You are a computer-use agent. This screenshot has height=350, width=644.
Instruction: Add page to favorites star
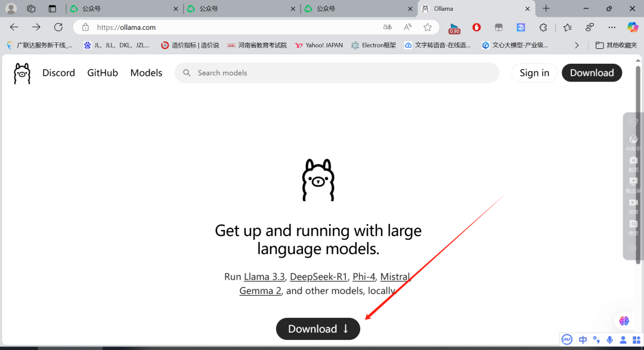coord(428,27)
